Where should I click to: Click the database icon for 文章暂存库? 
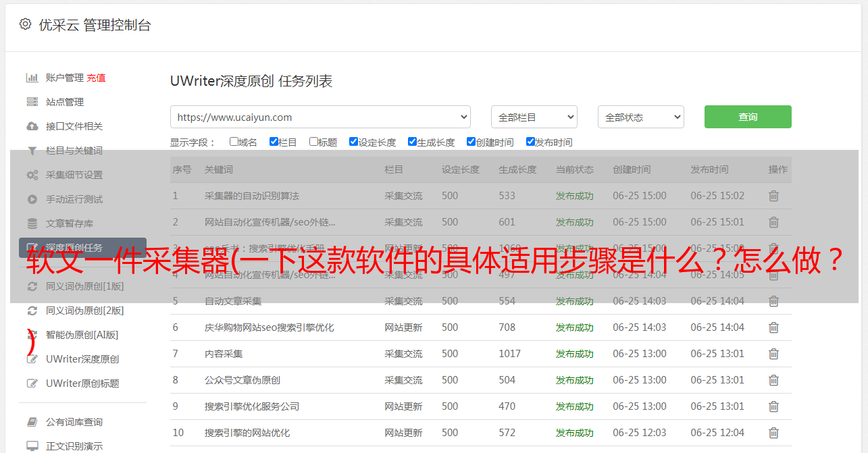point(32,223)
